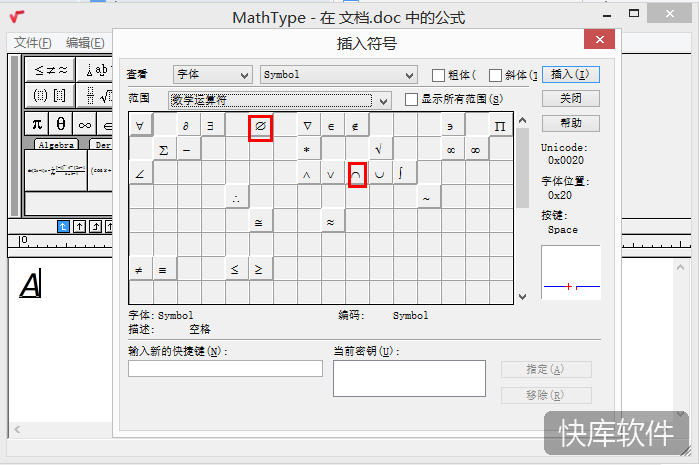The height and width of the screenshot is (465, 699).
Task: Insert theta from the MathType toolbar
Action: click(61, 124)
